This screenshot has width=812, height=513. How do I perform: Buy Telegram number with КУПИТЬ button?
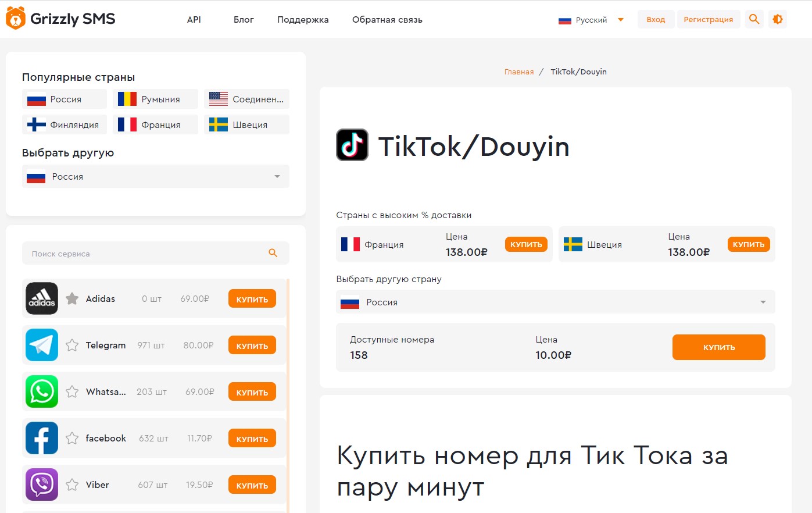(252, 345)
